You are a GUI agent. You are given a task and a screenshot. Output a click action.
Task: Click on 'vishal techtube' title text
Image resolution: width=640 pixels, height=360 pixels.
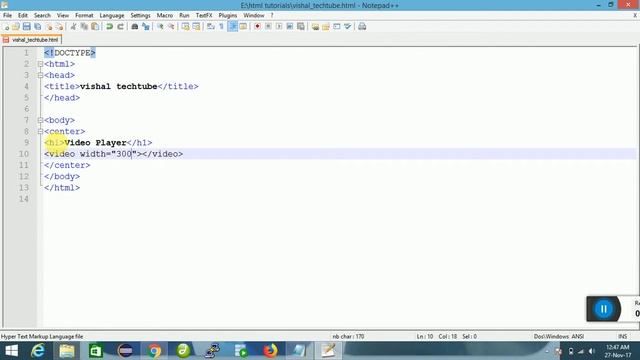coord(119,87)
